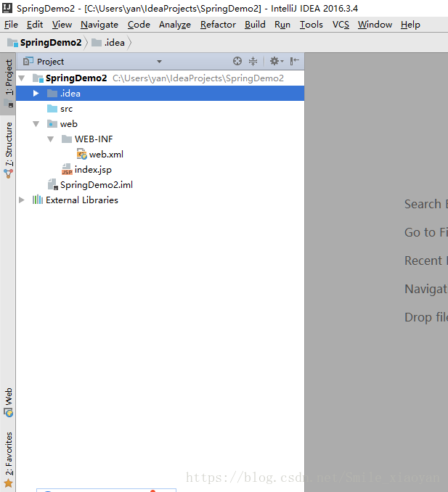Click the project path text C:\Users\yan\IdeaProjects\SpringDemo2
The width and height of the screenshot is (448, 492).
coord(198,78)
